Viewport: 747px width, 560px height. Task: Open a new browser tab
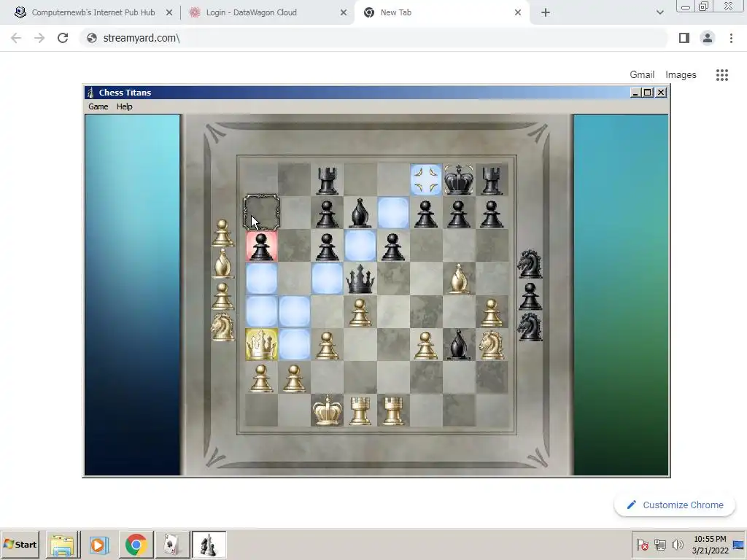[x=546, y=12]
